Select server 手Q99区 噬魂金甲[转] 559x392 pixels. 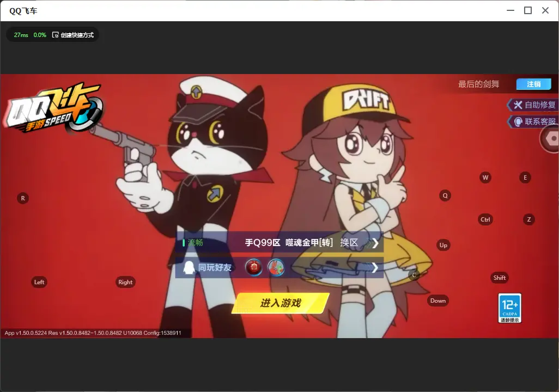pyautogui.click(x=289, y=243)
